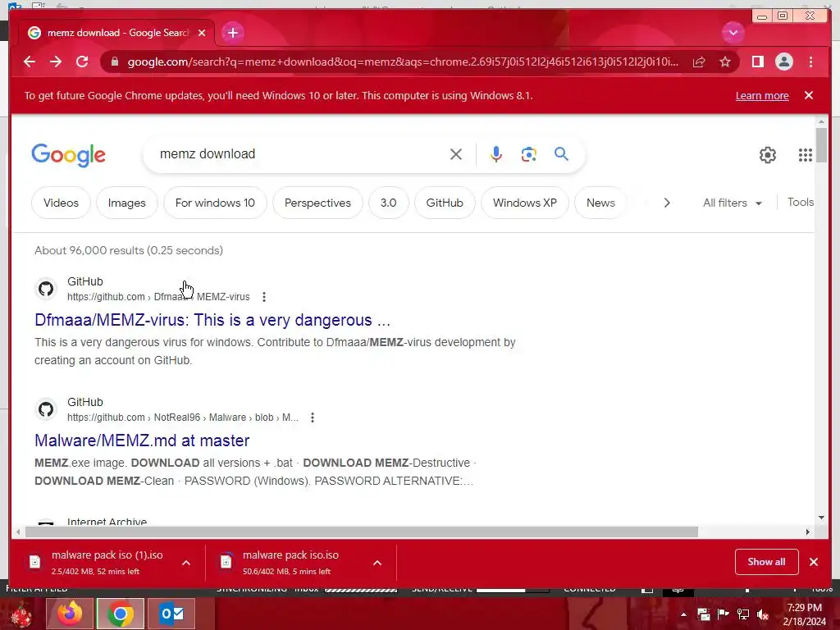Screen dimensions: 840x630
Task: Open the network tray icon
Action: point(743,614)
